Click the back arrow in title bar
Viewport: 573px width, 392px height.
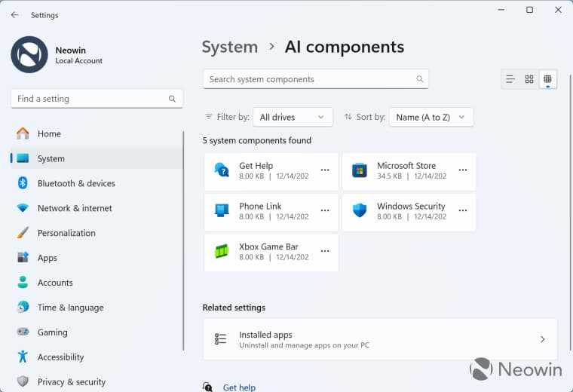pos(15,15)
